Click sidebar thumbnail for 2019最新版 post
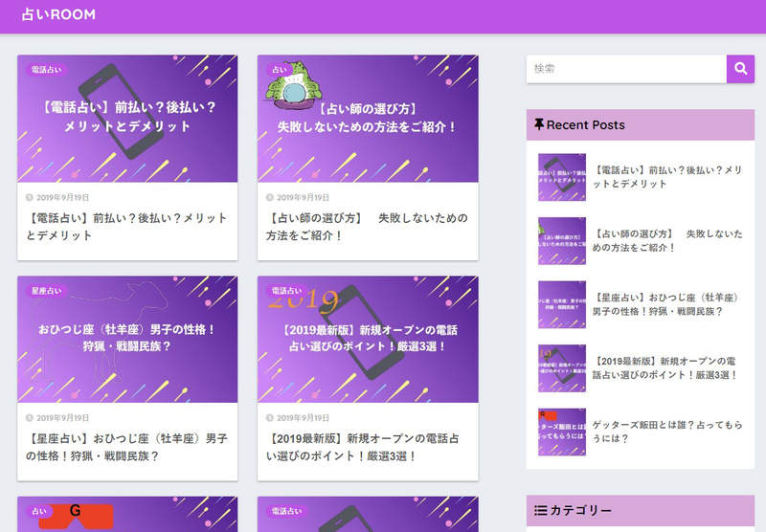The image size is (766, 532). coord(562,368)
